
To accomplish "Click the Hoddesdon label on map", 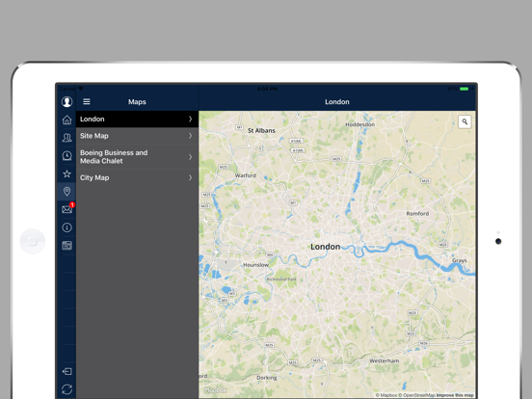I will click(360, 124).
